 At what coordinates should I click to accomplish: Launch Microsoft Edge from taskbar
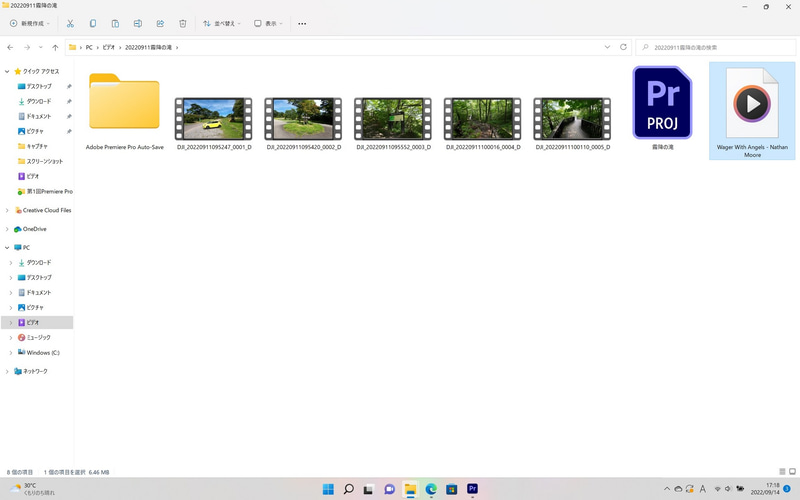(x=431, y=489)
